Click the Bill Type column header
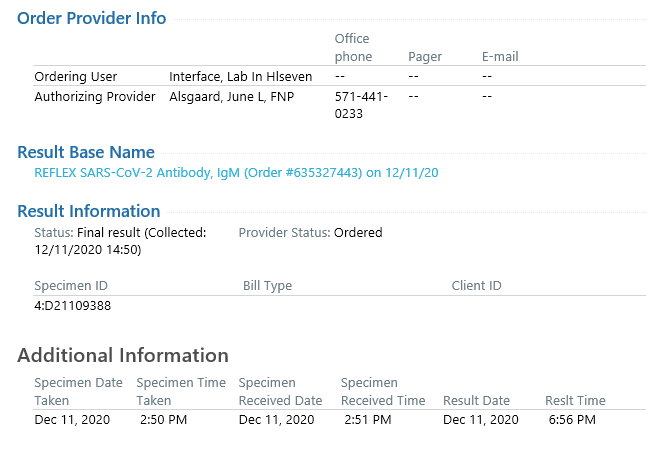 point(267,286)
